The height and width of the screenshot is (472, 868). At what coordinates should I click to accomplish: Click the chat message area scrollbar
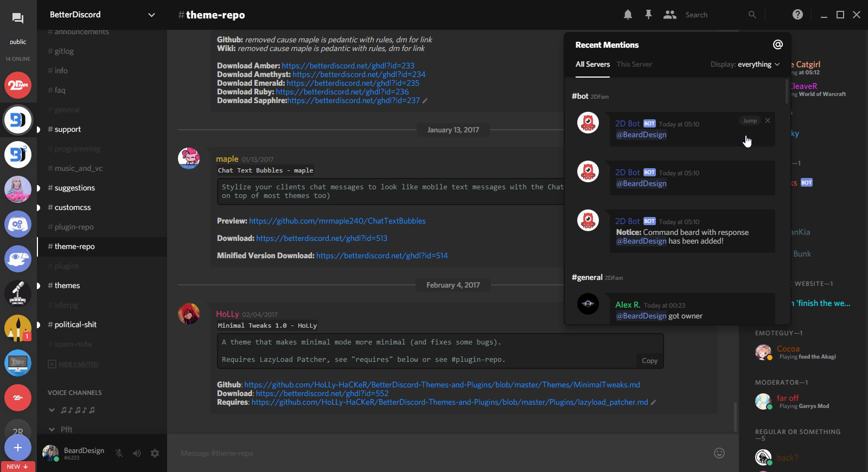coord(735,417)
